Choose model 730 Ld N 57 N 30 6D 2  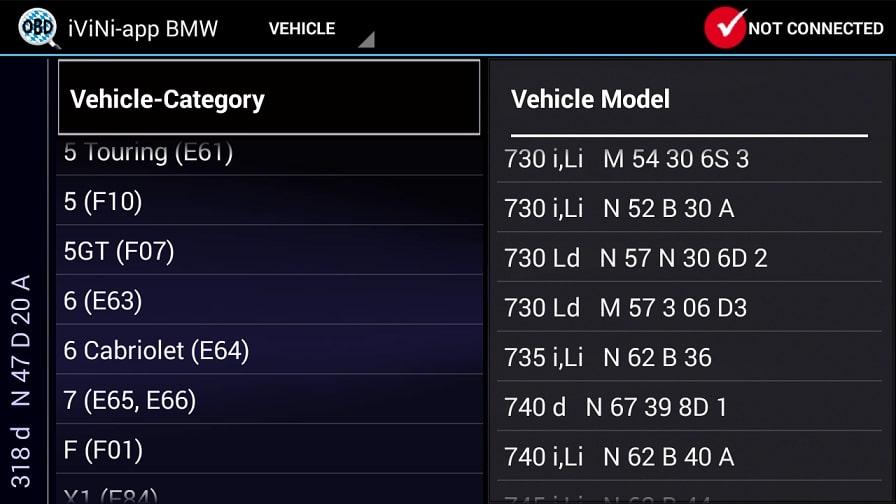(689, 257)
